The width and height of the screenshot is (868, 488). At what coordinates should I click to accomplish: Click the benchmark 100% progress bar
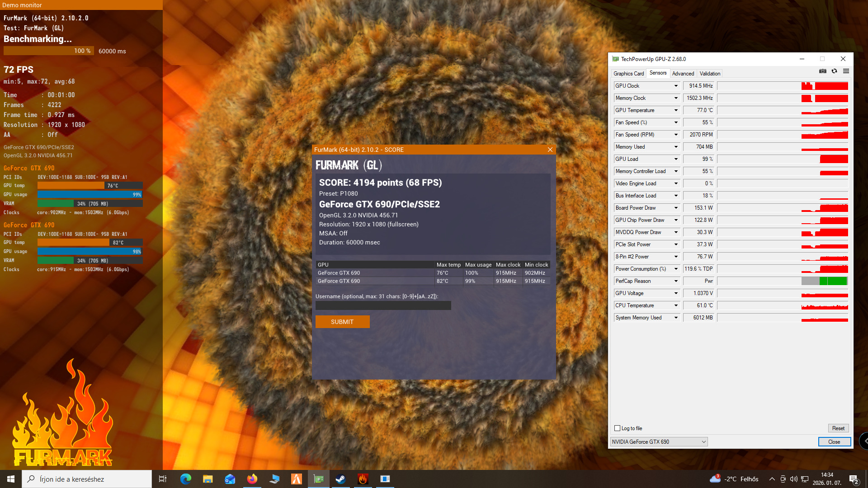[49, 51]
